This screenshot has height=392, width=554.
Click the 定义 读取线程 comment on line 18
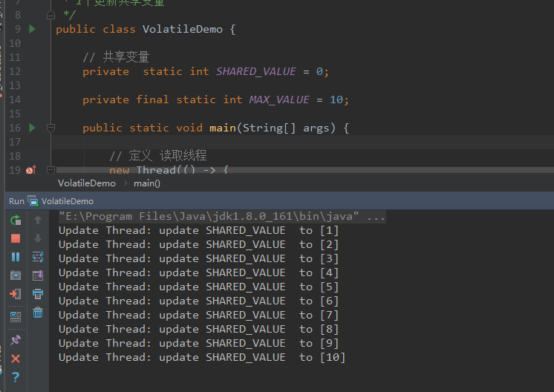pyautogui.click(x=158, y=156)
